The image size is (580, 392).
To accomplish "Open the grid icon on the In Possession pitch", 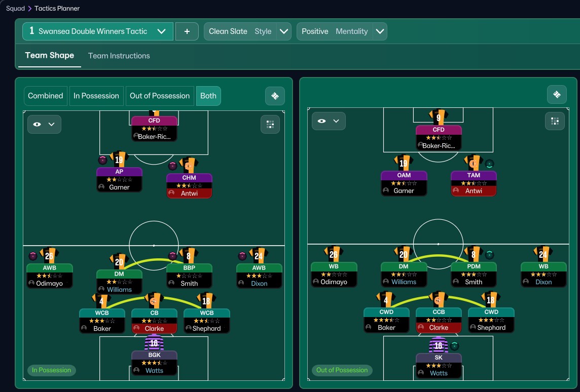I will coord(270,124).
